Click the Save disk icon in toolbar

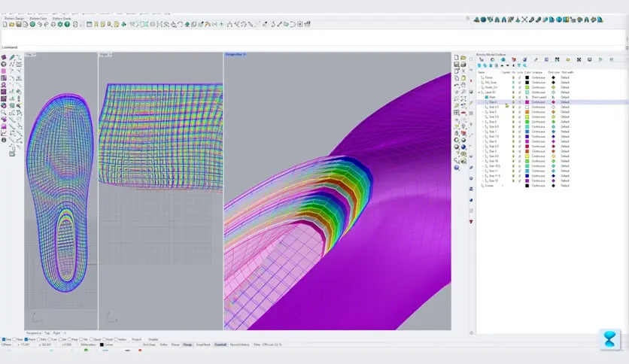(19, 25)
